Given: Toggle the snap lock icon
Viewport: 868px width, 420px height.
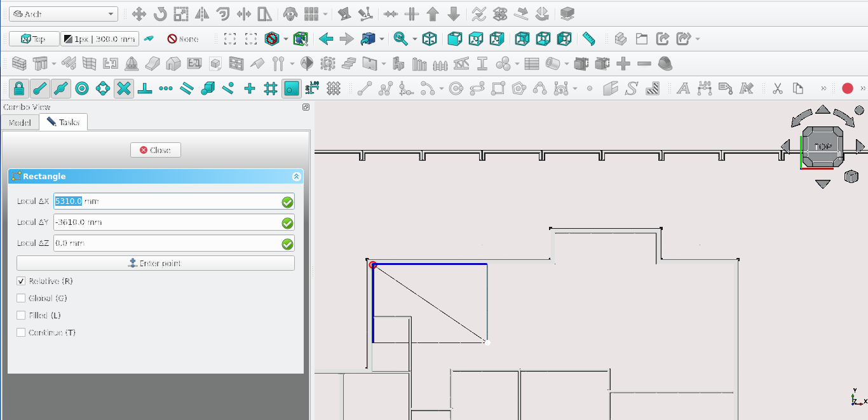Looking at the screenshot, I should (x=20, y=88).
